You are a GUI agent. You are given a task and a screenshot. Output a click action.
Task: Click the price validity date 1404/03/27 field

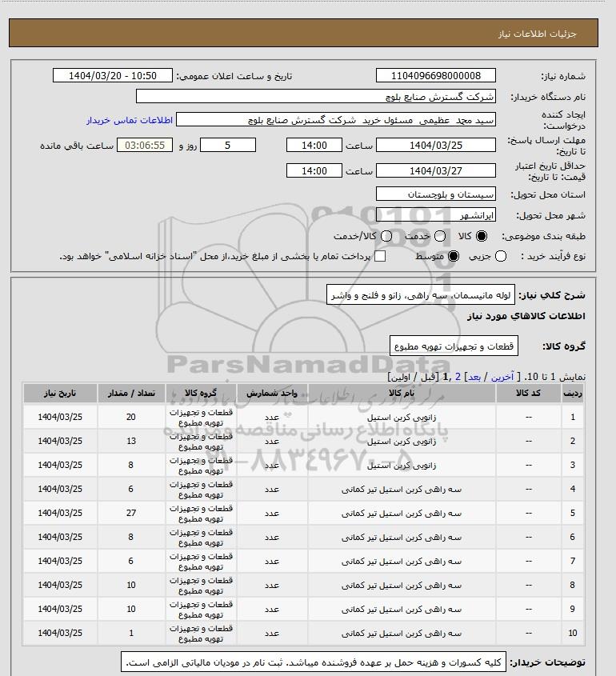(436, 170)
